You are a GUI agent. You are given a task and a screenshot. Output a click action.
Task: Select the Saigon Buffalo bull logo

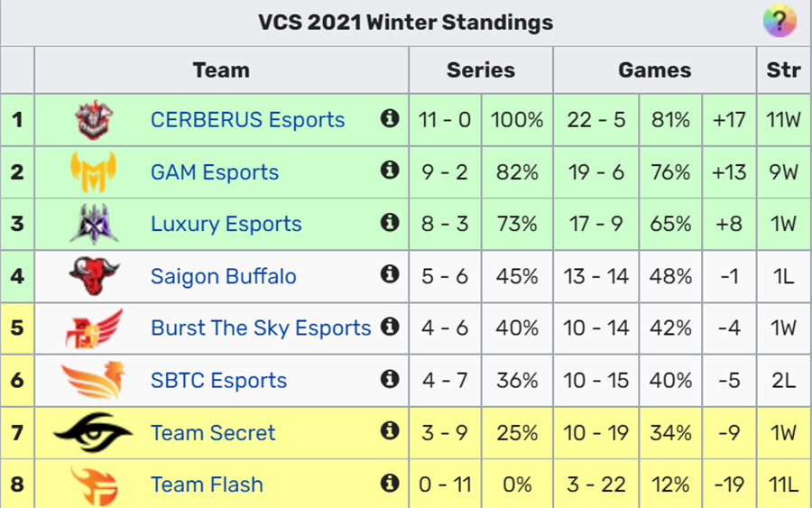[94, 276]
